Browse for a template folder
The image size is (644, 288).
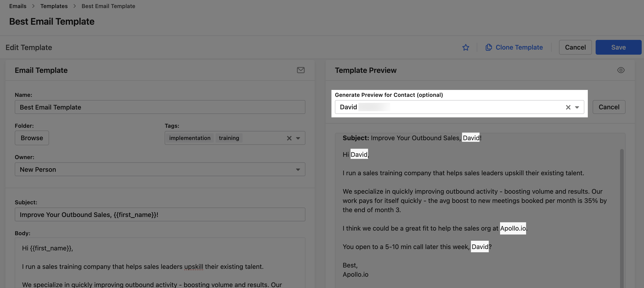click(32, 138)
